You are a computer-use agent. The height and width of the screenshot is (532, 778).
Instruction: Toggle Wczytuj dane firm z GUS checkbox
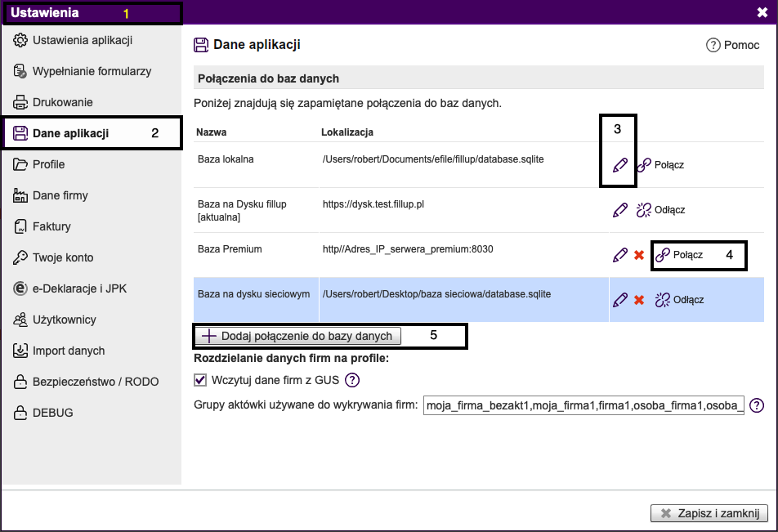point(200,380)
